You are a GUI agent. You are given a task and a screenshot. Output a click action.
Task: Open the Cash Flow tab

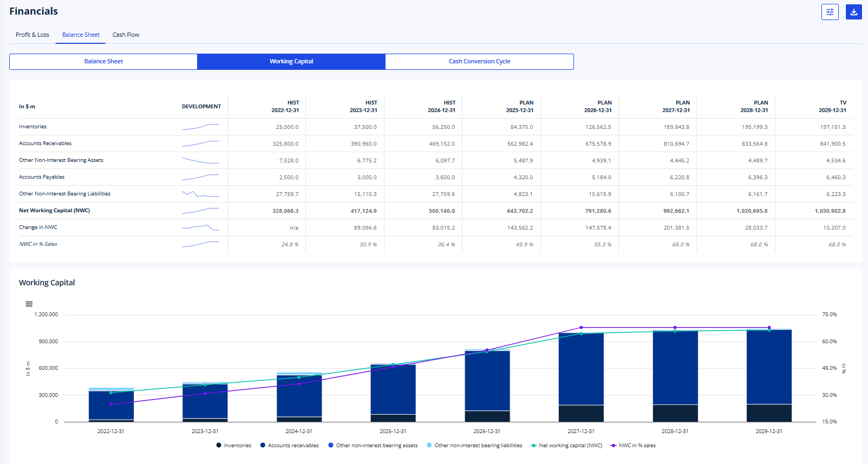click(126, 35)
